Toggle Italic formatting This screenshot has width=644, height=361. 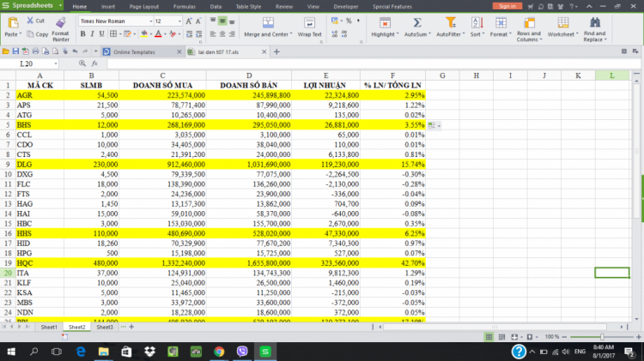(92, 34)
